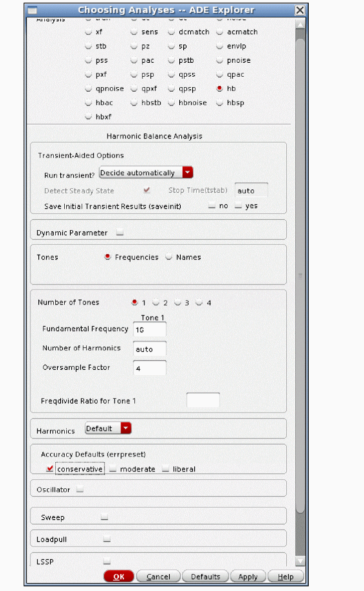Click the OK button
Viewport: 364px width, 591px height.
point(119,577)
